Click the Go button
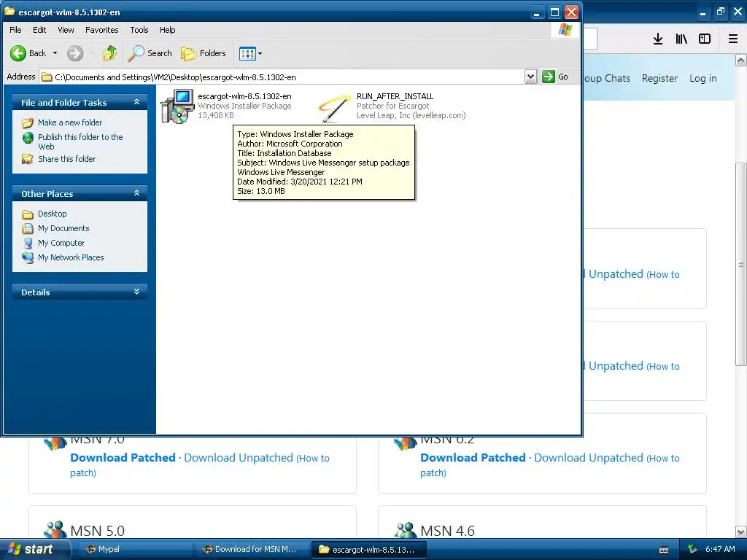Screen dimensions: 747x560 pos(555,77)
